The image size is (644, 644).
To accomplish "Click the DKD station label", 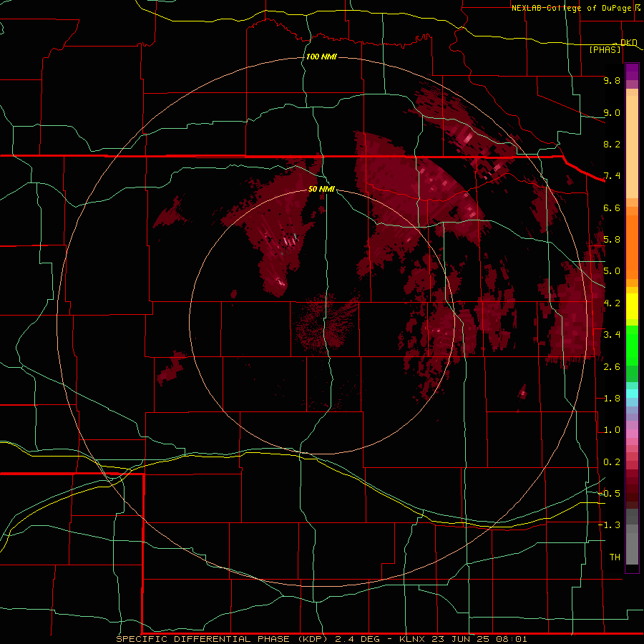I will click(628, 42).
